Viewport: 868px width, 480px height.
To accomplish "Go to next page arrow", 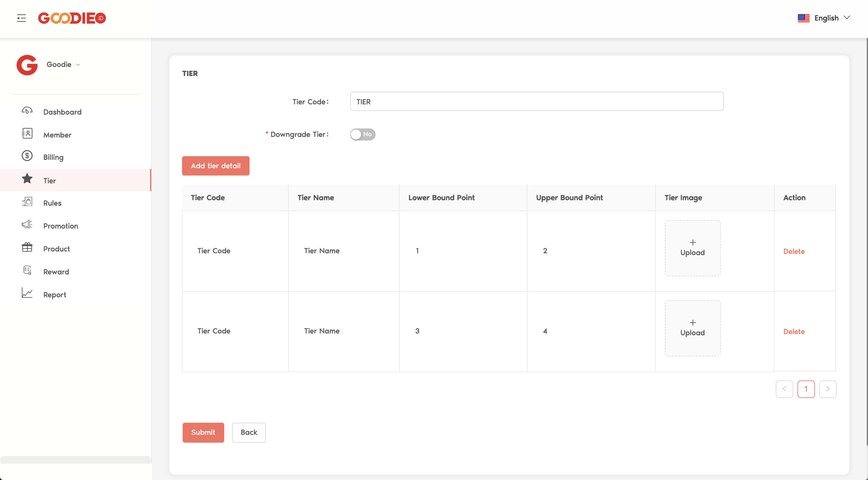I will (828, 389).
